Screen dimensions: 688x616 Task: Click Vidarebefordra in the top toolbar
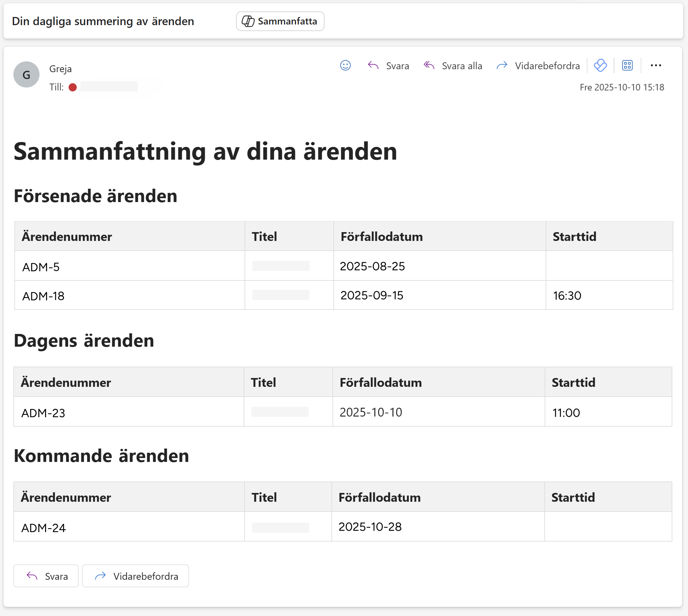(x=538, y=66)
